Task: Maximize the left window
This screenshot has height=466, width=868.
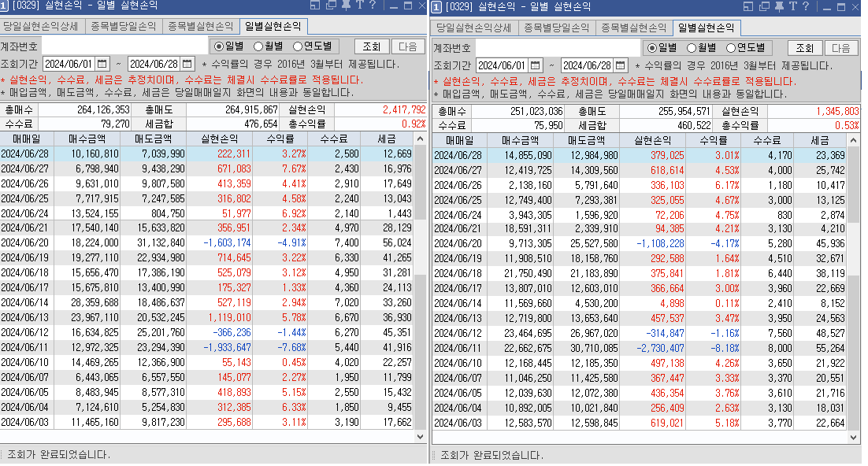Action: tap(408, 6)
